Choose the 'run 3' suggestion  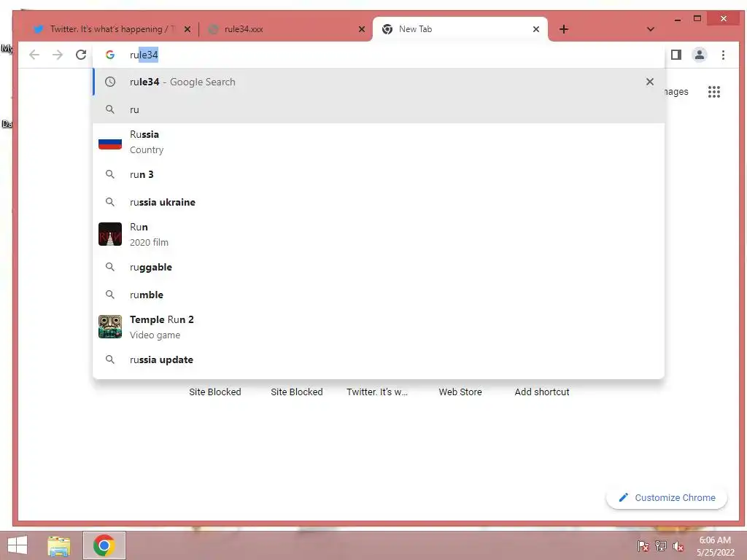coord(379,174)
